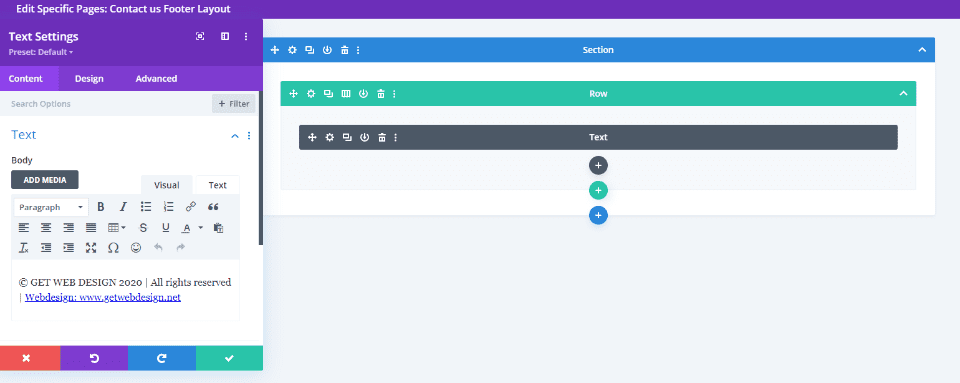The height and width of the screenshot is (383, 960).
Task: Open the table insert dropdown
Action: point(116,228)
